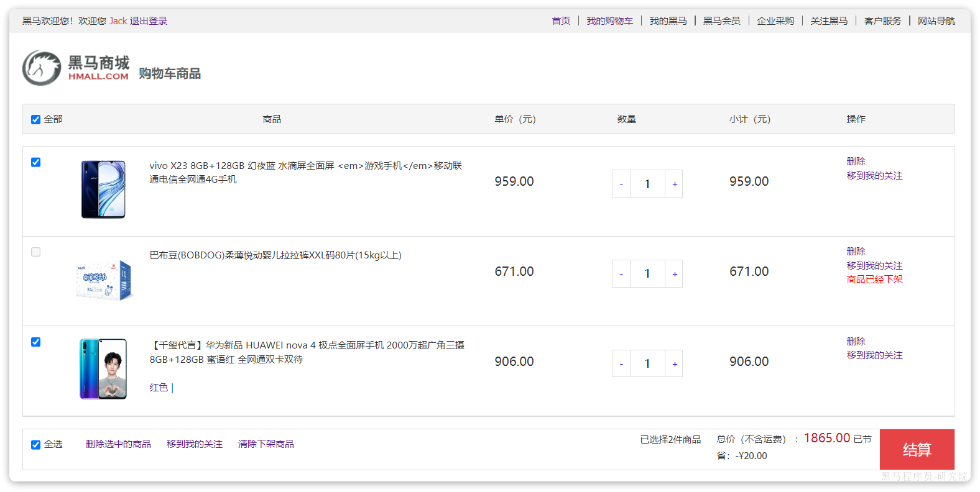Screen dimensions: 980x492
Task: Open 我的购物车 in top navigation
Action: click(x=609, y=21)
